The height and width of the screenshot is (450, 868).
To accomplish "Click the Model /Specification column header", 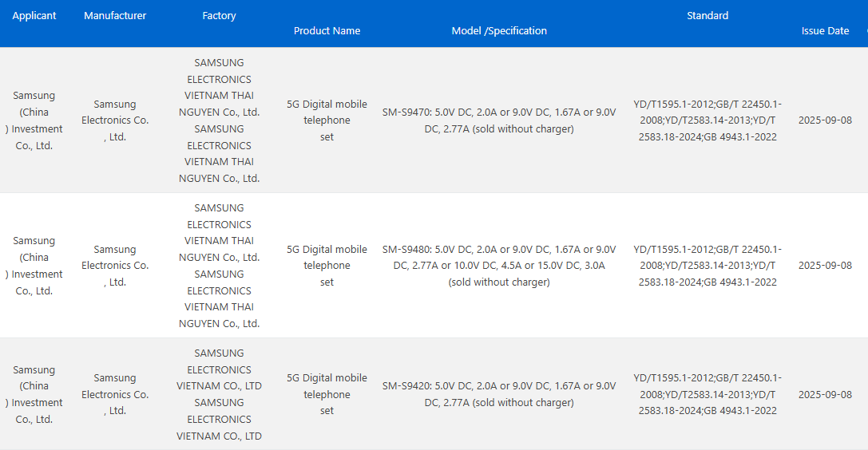I will point(499,31).
